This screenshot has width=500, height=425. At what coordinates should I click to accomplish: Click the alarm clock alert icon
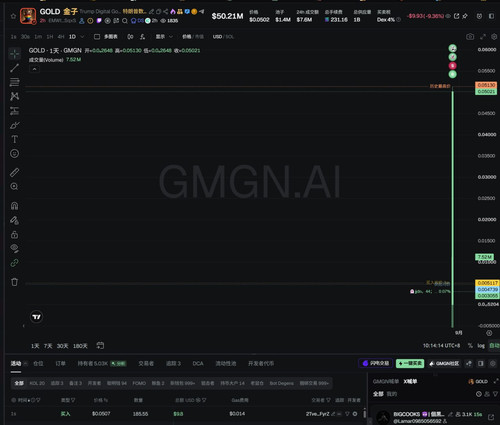point(479,16)
